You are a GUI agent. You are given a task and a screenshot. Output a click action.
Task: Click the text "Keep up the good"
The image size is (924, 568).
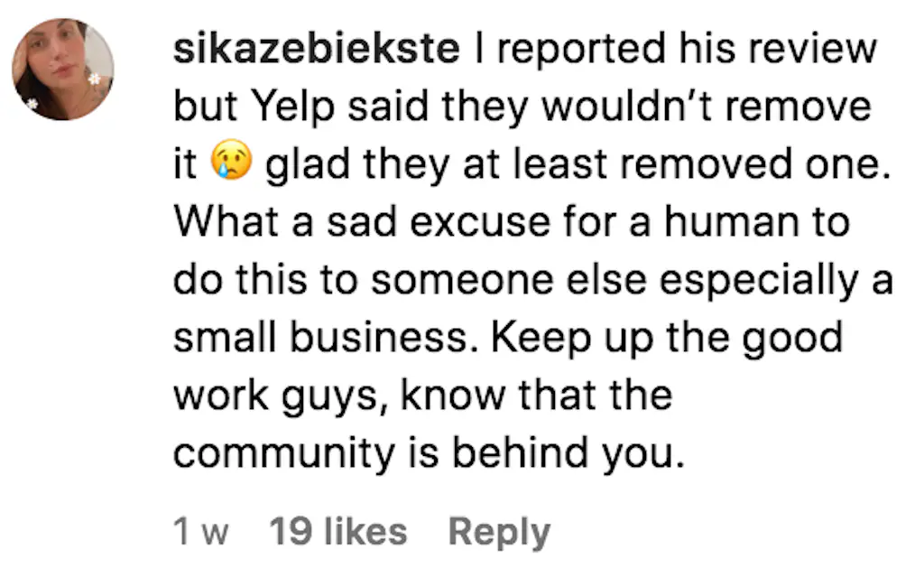667,338
